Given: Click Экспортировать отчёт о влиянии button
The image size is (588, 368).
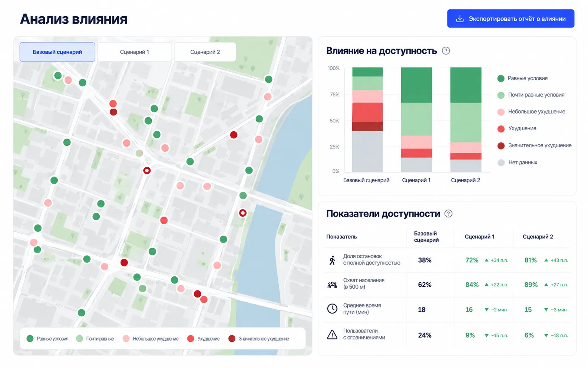Looking at the screenshot, I should (511, 19).
